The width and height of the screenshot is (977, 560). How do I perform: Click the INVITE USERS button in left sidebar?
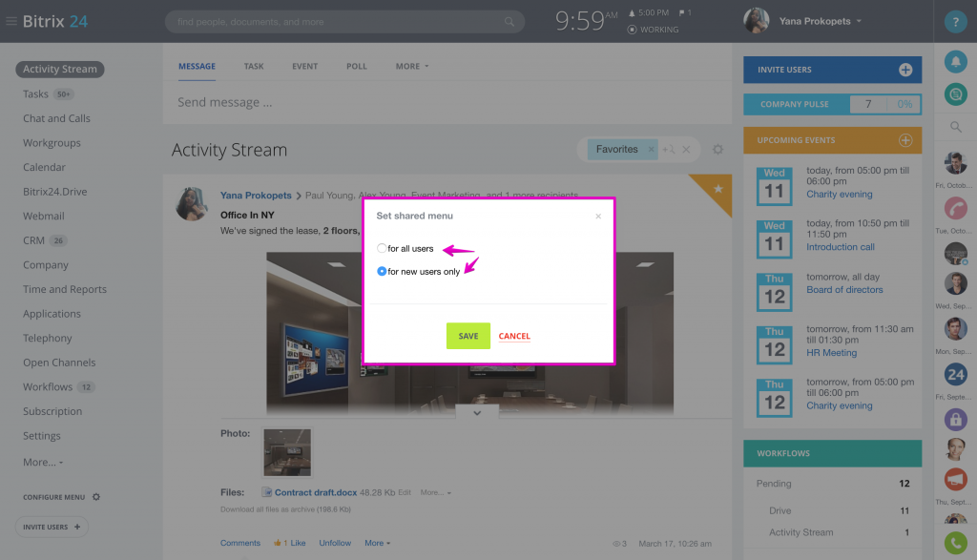52,527
